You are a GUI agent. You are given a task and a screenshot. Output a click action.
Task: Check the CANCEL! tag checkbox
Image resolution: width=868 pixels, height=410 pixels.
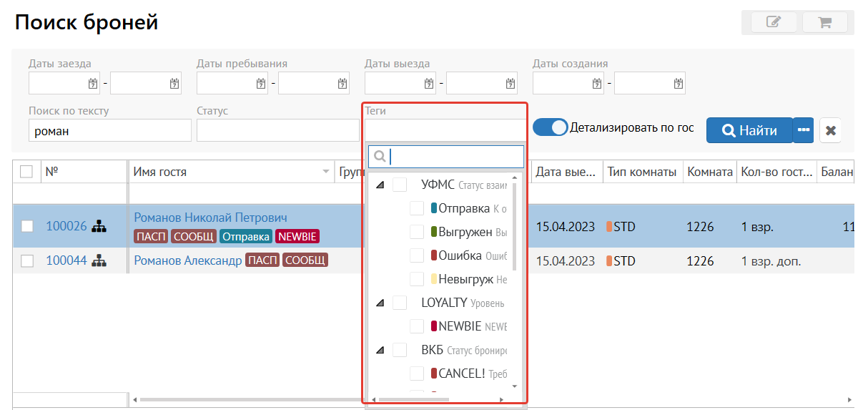pyautogui.click(x=417, y=374)
